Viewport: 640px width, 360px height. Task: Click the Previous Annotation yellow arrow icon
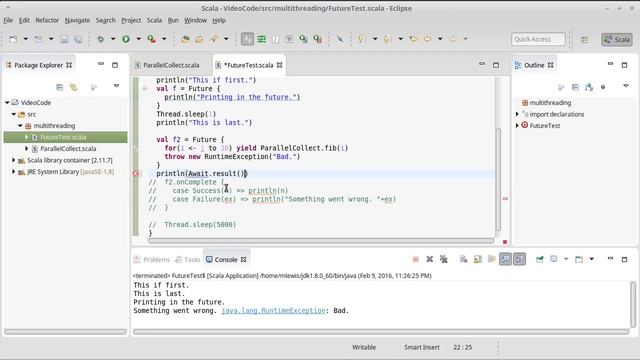387,39
